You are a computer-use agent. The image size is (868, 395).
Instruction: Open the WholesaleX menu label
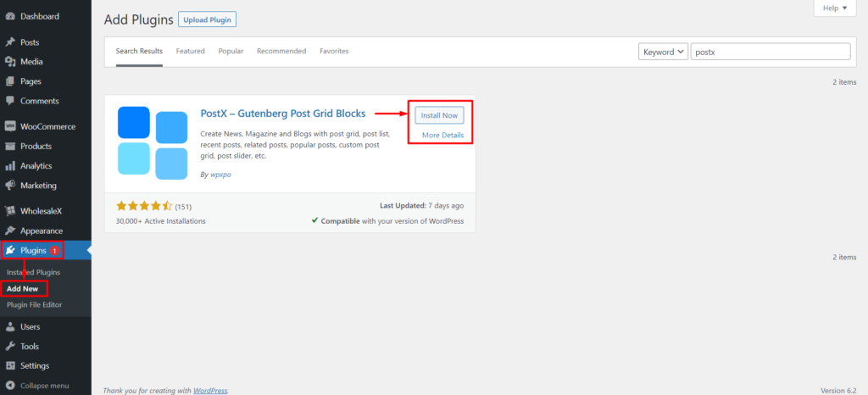pyautogui.click(x=42, y=211)
